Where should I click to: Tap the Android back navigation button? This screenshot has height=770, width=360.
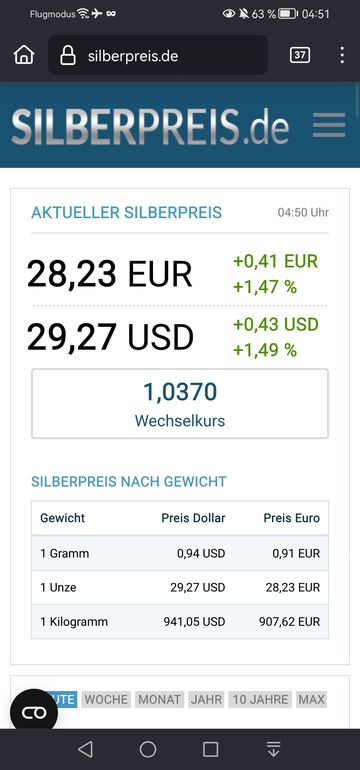coord(85,749)
